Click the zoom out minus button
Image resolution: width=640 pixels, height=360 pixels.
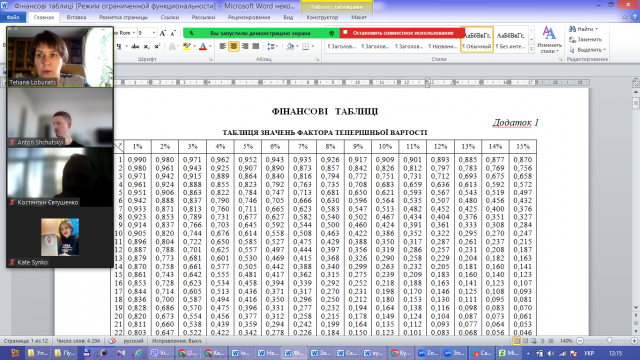point(580,341)
